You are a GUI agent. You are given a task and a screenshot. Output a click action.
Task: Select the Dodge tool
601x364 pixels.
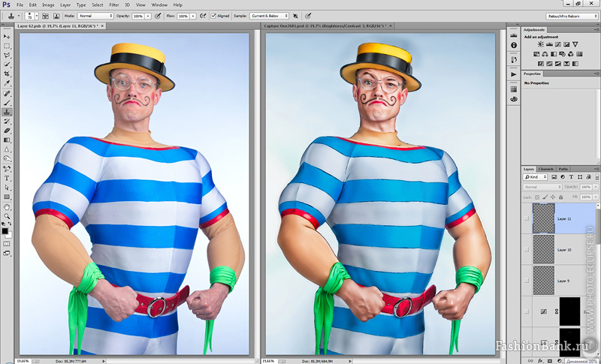7,159
